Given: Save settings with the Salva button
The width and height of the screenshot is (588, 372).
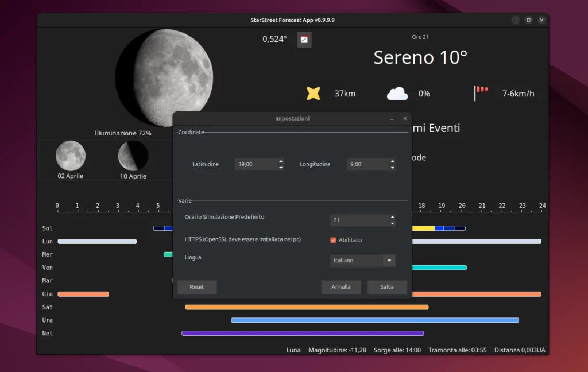Looking at the screenshot, I should pos(387,287).
